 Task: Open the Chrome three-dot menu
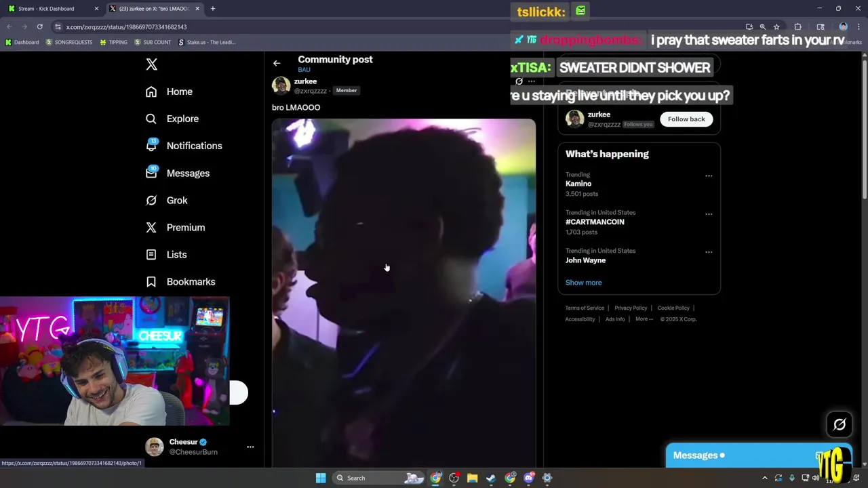pos(859,27)
